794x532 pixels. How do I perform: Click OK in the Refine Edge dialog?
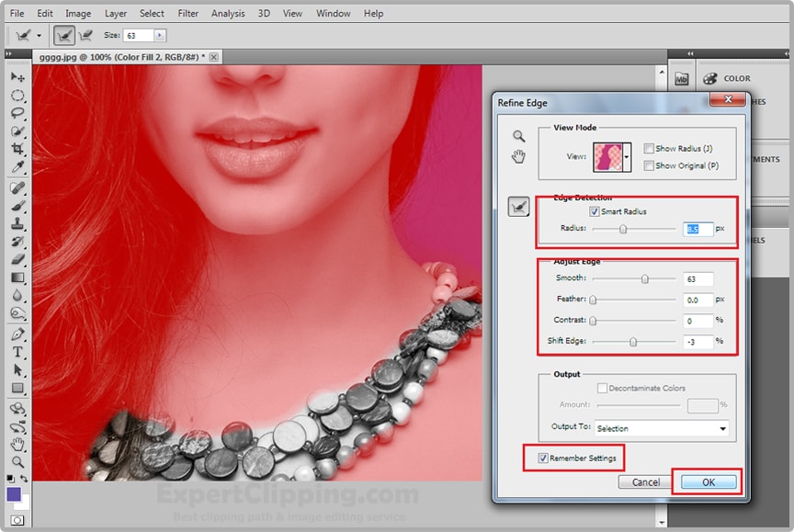[x=707, y=481]
